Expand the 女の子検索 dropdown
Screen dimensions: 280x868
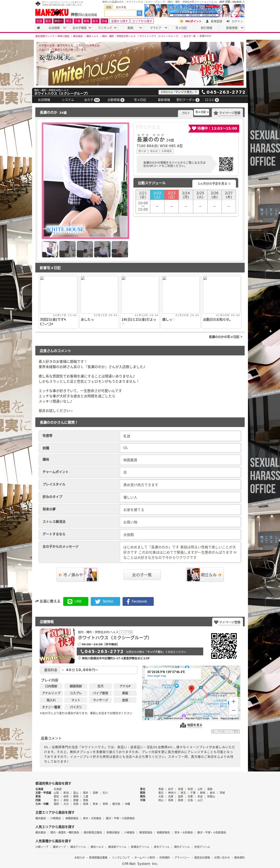click(x=90, y=28)
